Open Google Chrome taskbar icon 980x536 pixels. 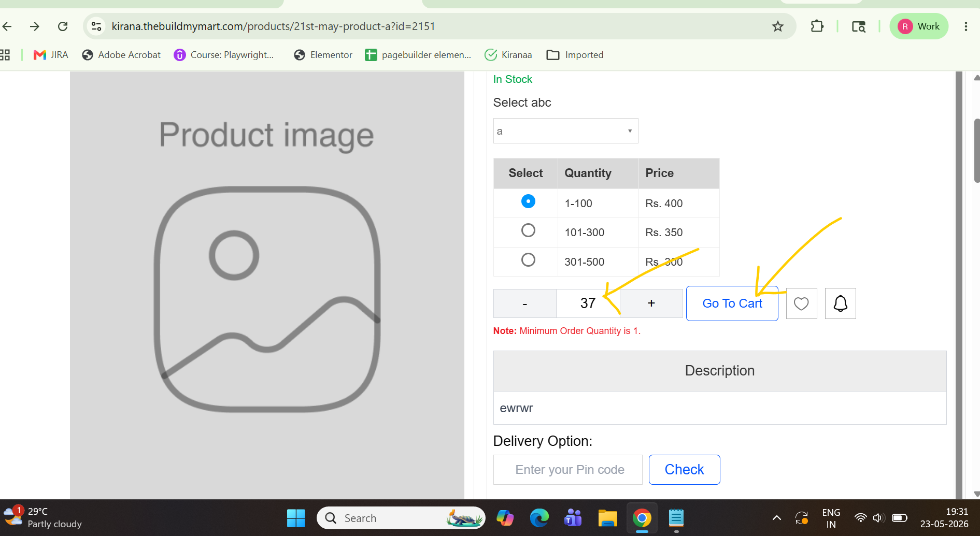tap(642, 518)
